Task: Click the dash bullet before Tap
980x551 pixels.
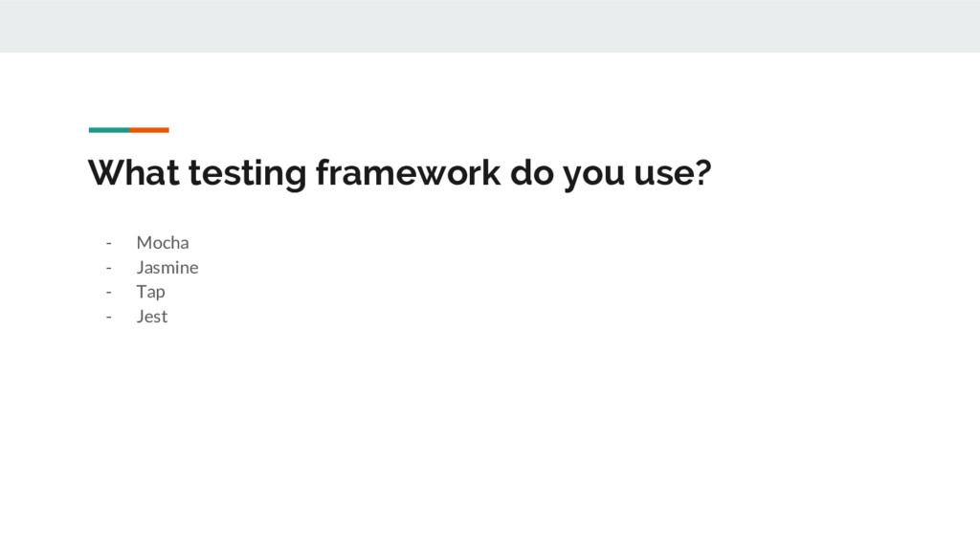Action: [109, 293]
